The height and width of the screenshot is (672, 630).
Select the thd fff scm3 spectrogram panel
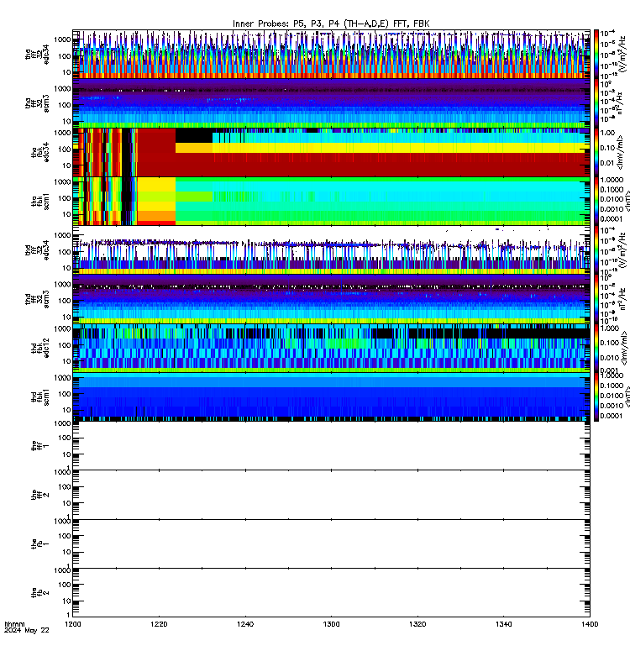click(x=331, y=299)
